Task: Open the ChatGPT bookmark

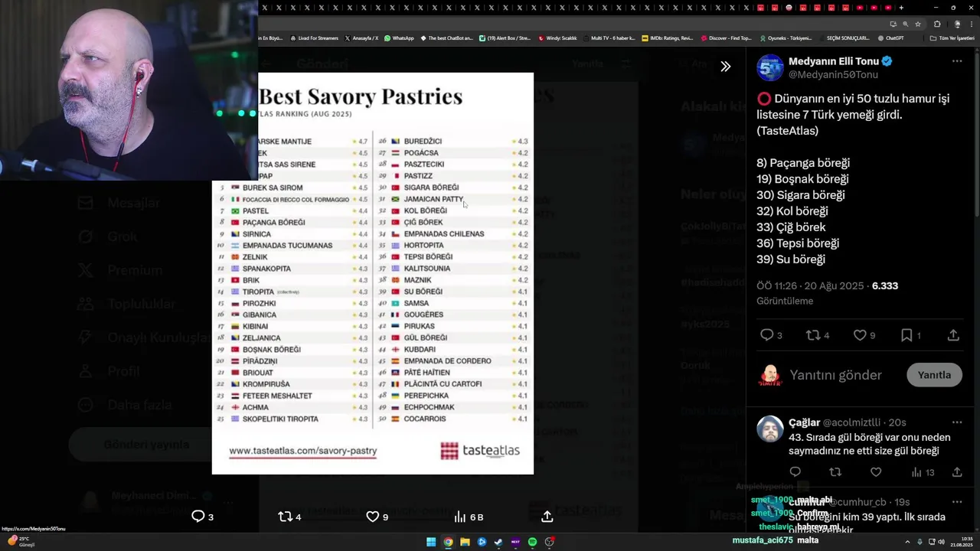Action: [x=890, y=37]
